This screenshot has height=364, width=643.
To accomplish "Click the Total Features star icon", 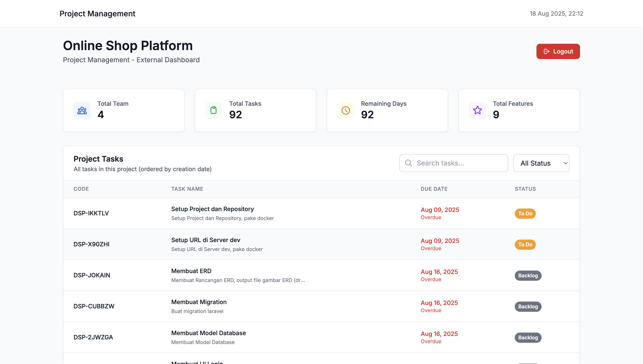I will tap(477, 110).
